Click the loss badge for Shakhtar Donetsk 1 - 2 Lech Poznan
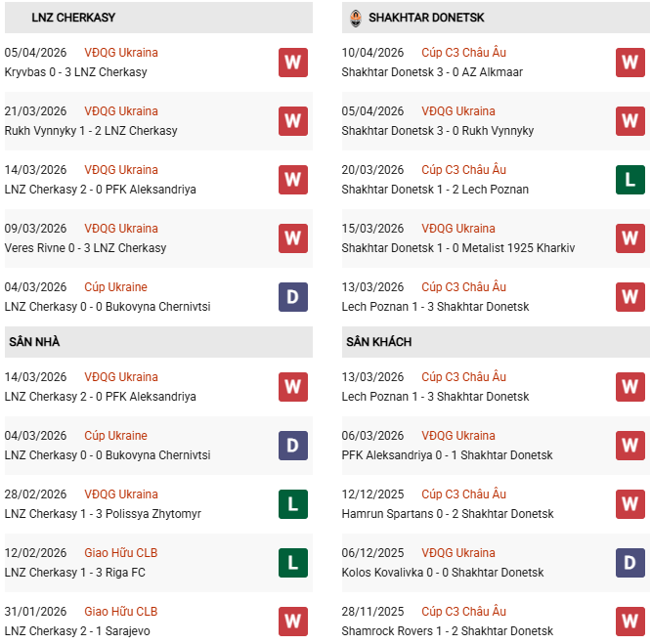This screenshot has height=644, width=651. coord(629,180)
